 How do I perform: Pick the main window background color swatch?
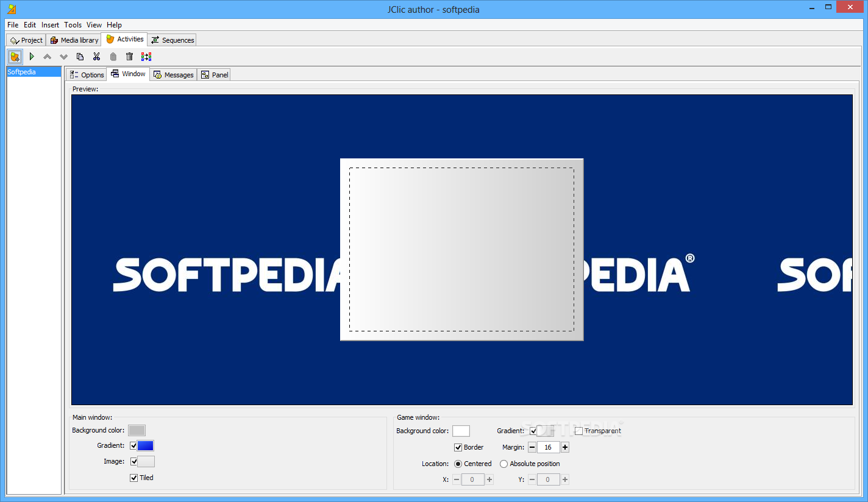(x=137, y=431)
